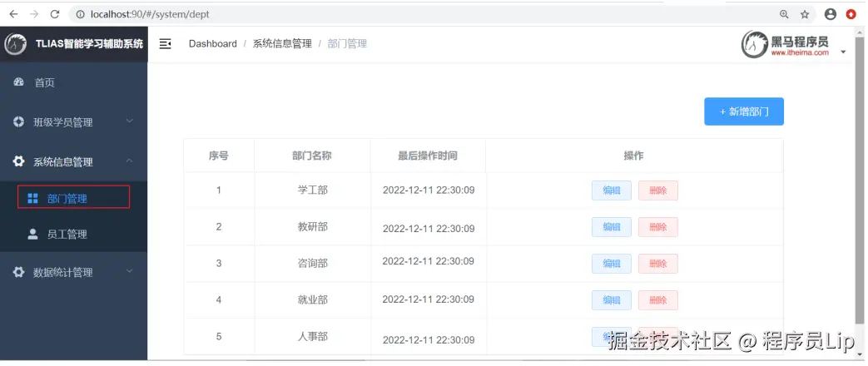
Task: Toggle sidebar with hamburger icon
Action: pos(165,44)
